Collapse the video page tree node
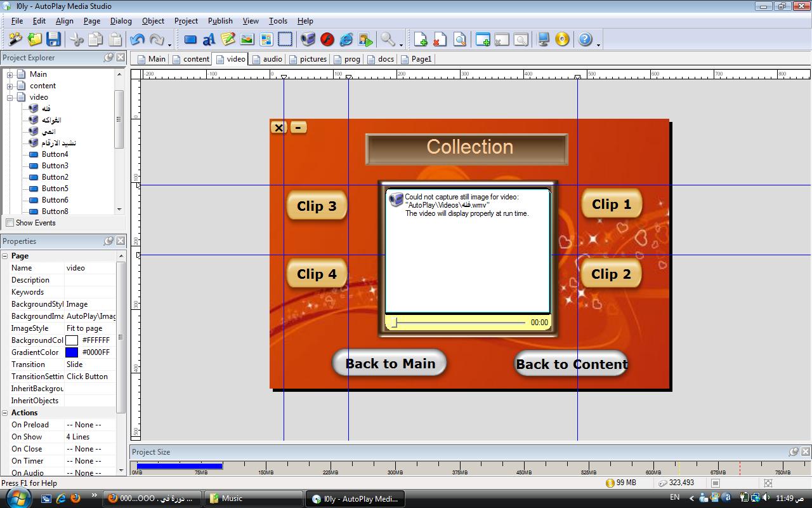The width and height of the screenshot is (812, 508). [10, 97]
